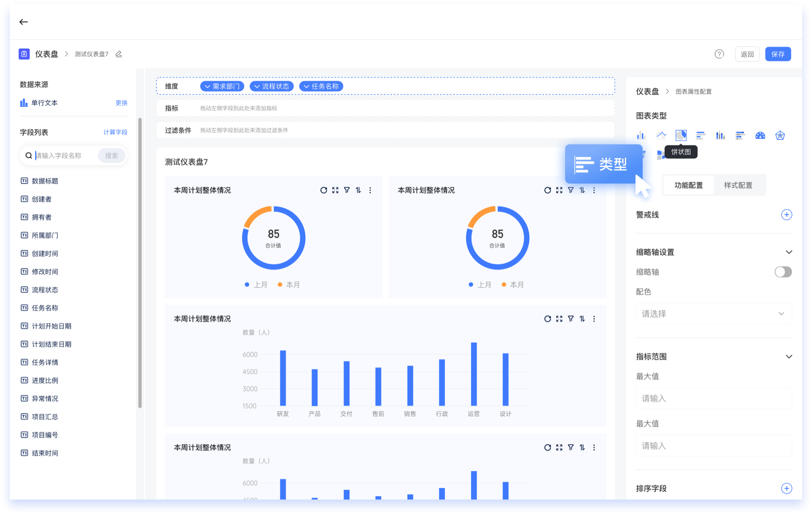Add a 警戒线 with the plus button
This screenshot has width=812, height=515.
coord(787,215)
